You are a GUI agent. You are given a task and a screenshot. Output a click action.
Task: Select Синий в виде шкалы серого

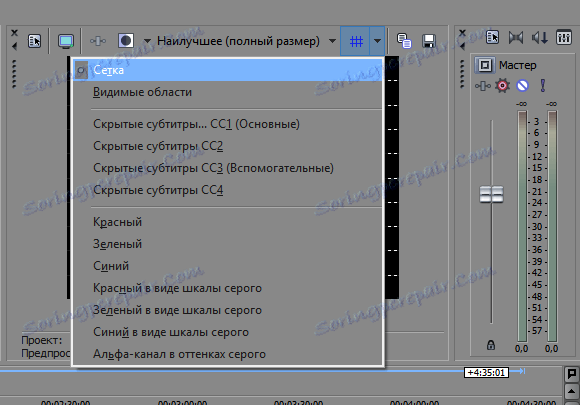[x=227, y=332]
